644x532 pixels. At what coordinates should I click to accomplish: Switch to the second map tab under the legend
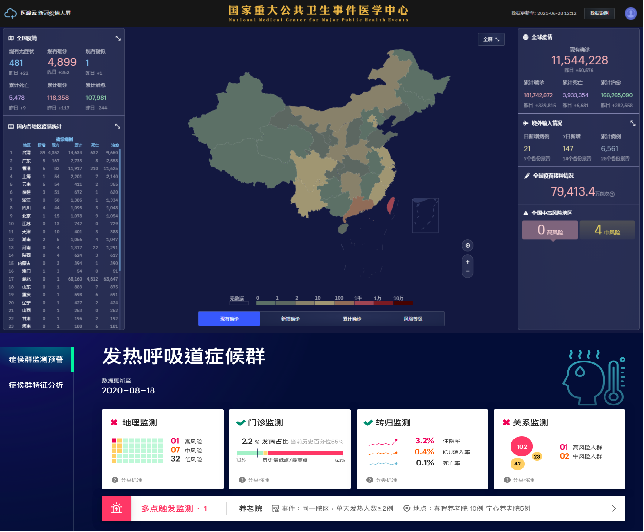290,318
